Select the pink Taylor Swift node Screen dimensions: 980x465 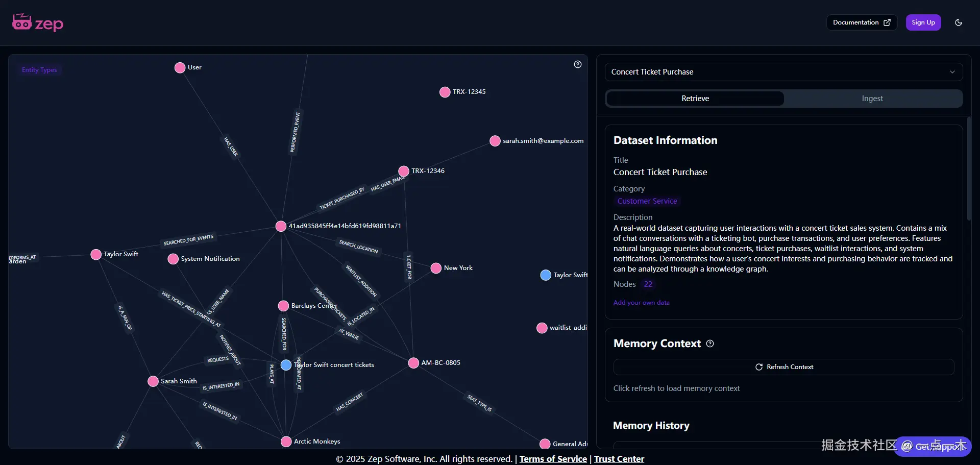click(96, 254)
